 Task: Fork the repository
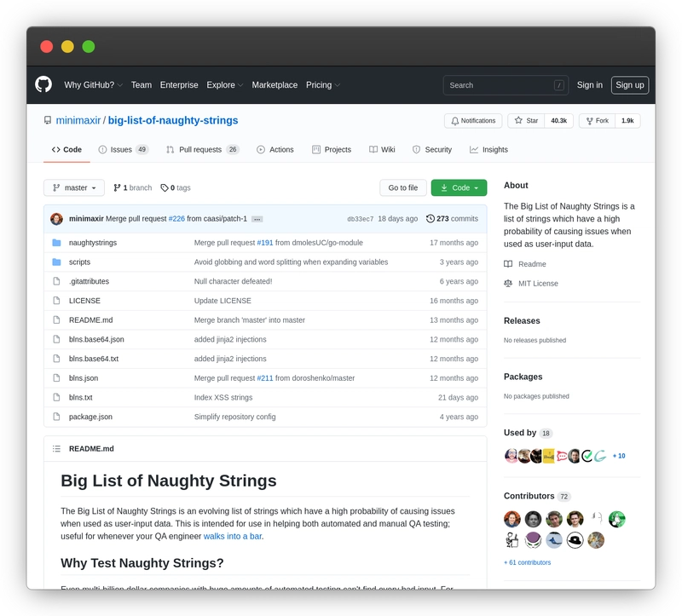[x=597, y=121]
